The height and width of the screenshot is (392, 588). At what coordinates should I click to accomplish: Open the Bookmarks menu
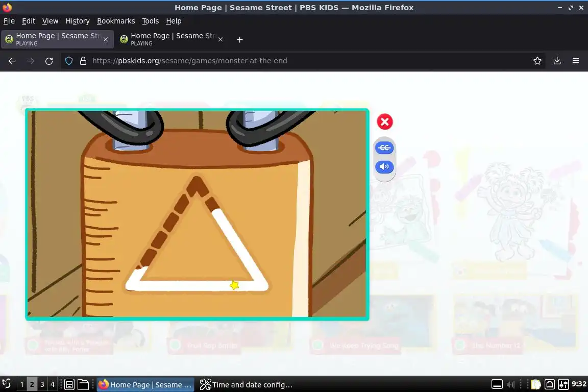pos(116,21)
